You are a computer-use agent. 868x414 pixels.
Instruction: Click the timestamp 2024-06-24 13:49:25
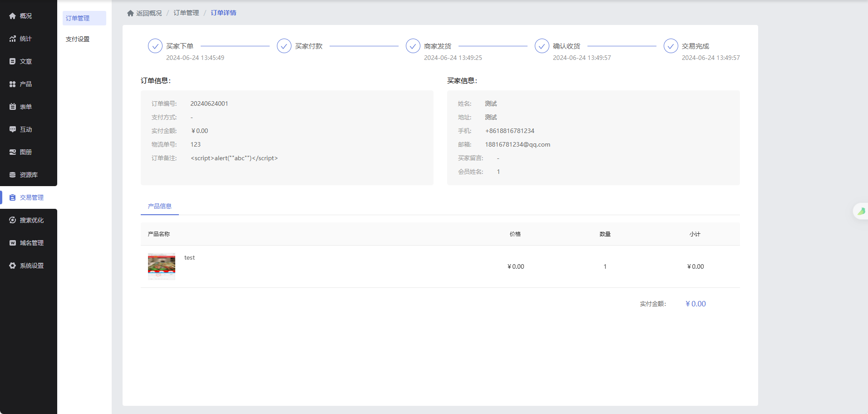tap(453, 58)
